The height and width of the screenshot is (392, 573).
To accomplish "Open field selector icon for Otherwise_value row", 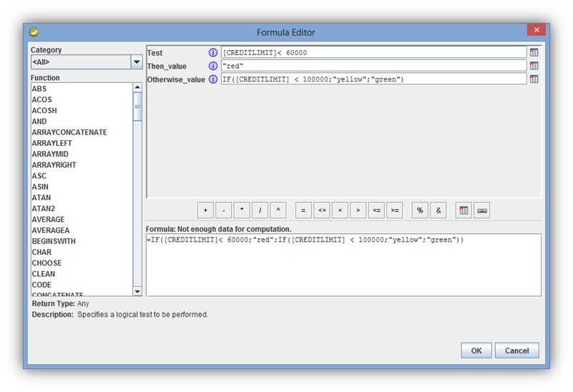I will (x=534, y=79).
